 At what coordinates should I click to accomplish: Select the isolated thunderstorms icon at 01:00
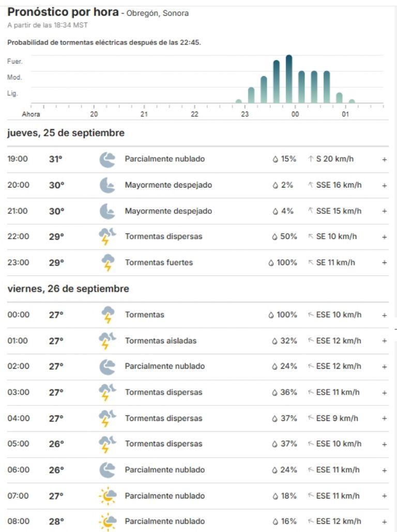pyautogui.click(x=107, y=340)
